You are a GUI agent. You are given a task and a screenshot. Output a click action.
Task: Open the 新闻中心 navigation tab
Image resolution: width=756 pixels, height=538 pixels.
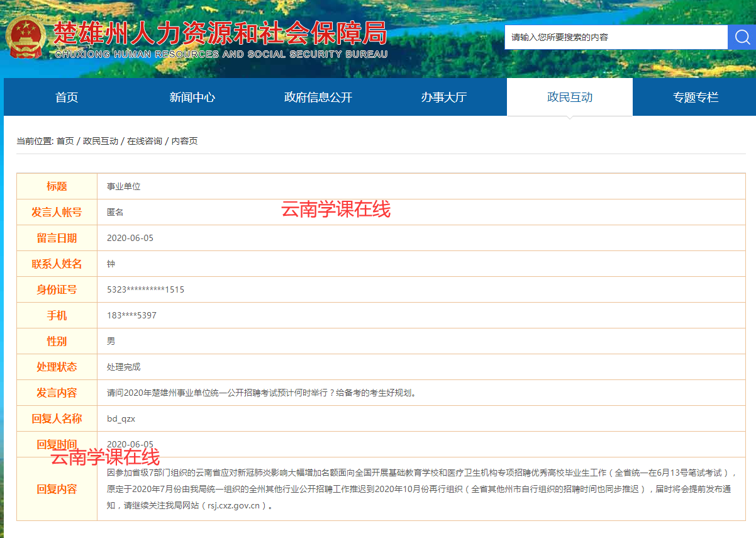click(x=192, y=97)
